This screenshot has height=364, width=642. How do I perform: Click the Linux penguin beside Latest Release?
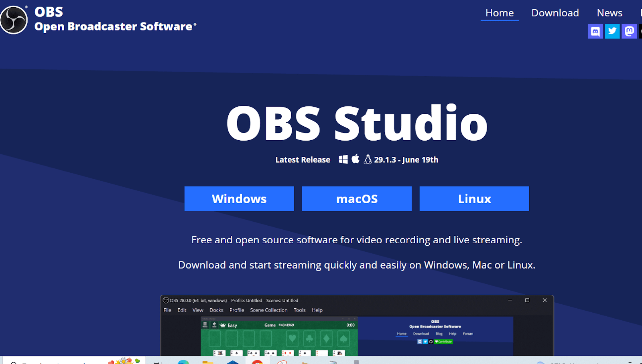click(x=368, y=160)
